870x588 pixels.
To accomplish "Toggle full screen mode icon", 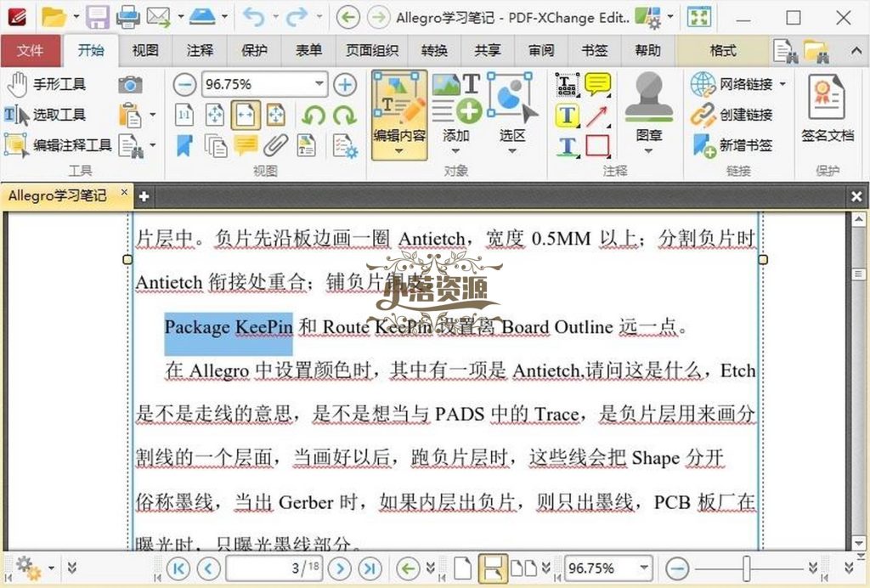I will click(699, 17).
